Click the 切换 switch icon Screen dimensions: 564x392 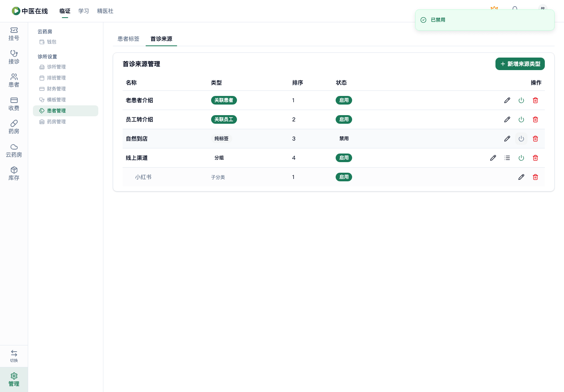[x=14, y=356]
